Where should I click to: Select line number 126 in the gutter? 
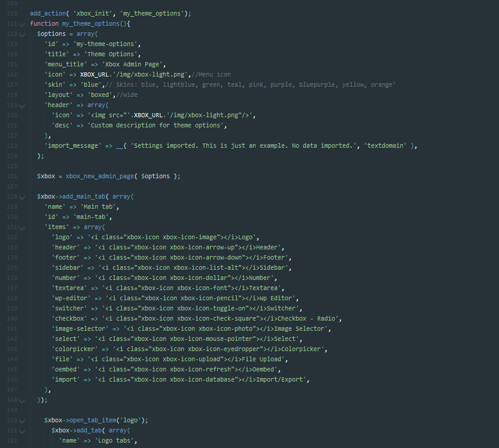(12, 176)
